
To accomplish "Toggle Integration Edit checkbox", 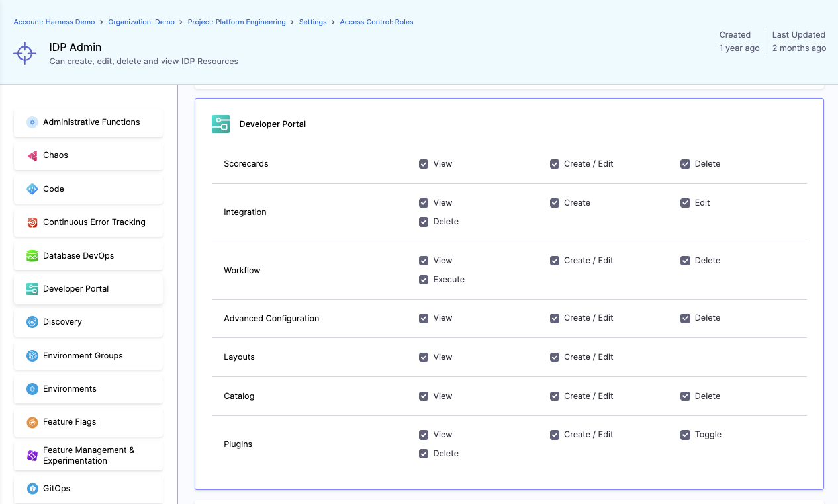I will pos(685,203).
